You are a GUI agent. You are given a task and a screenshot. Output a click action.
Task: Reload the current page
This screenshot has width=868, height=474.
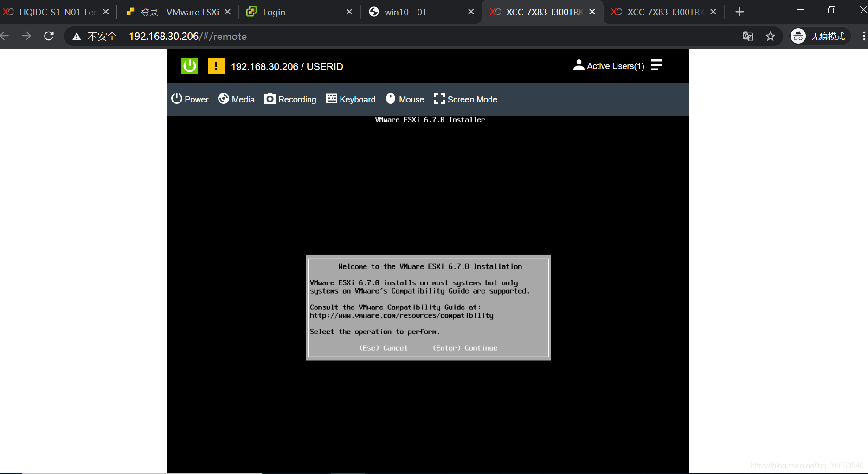coord(49,36)
